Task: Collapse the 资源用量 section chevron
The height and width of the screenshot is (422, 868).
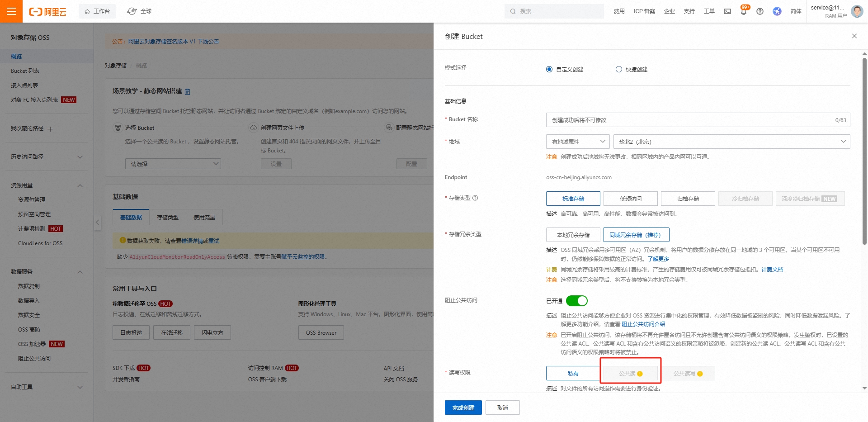Action: pos(80,185)
